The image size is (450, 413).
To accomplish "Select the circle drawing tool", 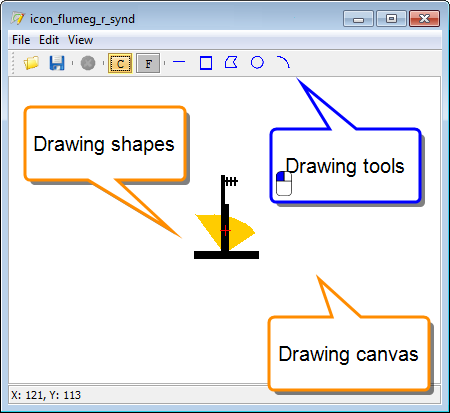I will (257, 62).
